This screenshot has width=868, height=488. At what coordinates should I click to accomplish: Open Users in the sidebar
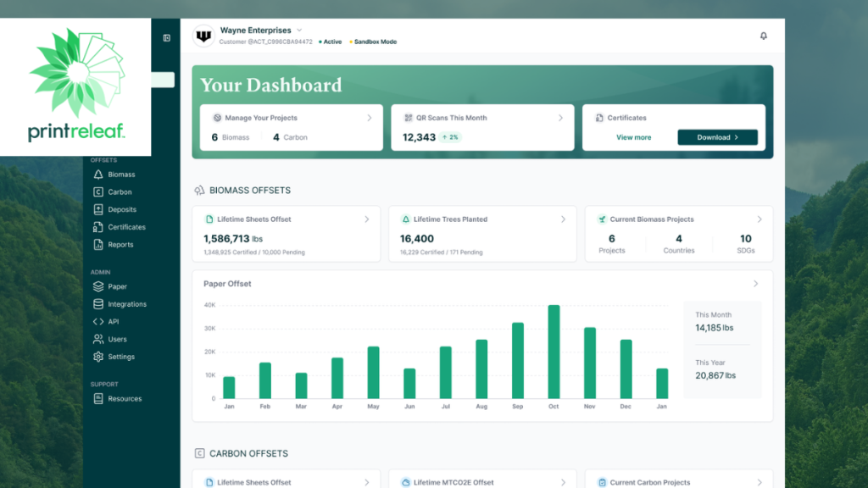[117, 339]
